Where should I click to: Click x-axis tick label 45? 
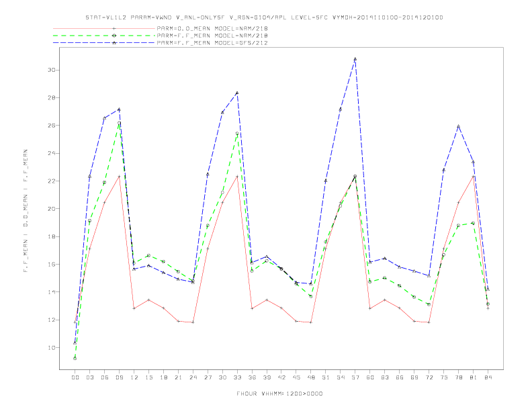click(x=296, y=377)
